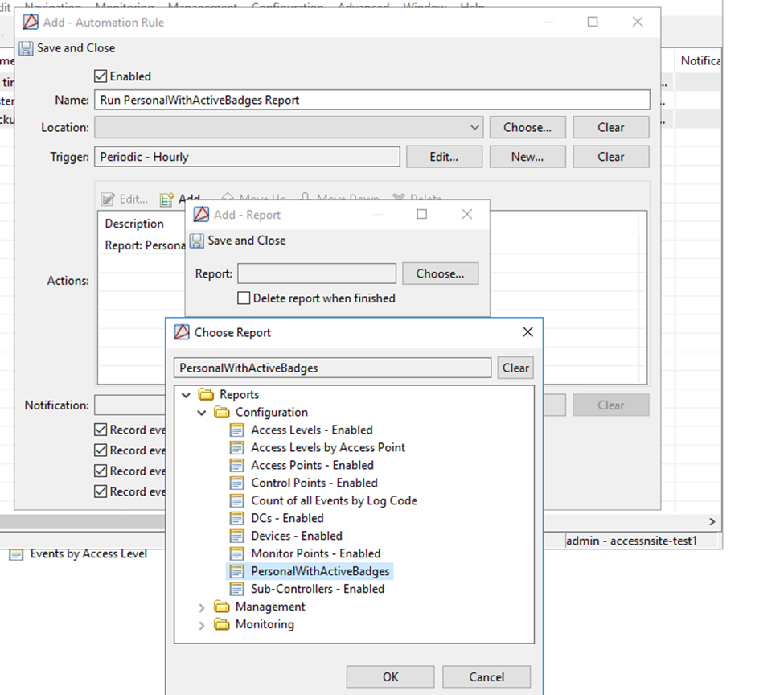Select Count of all Events by Log Code
This screenshot has width=784, height=695.
click(x=334, y=500)
